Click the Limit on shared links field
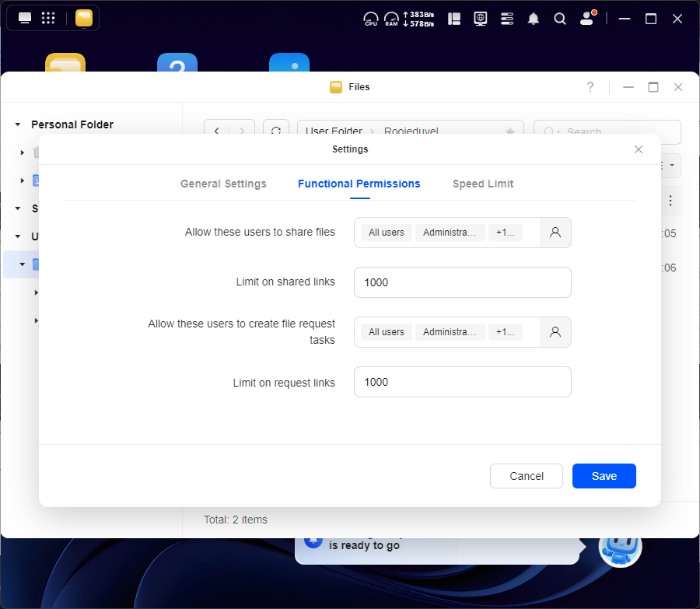 [x=462, y=282]
